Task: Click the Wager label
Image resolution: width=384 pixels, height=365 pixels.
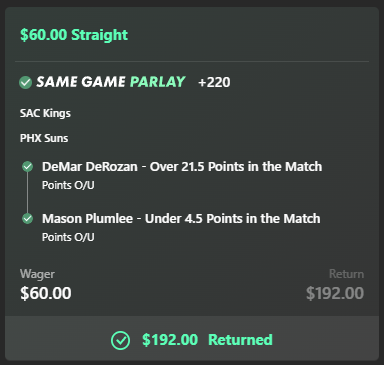Action: tap(37, 274)
